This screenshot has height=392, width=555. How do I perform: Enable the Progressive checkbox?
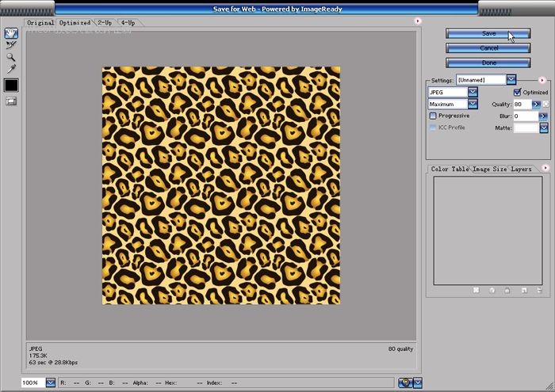(x=433, y=116)
